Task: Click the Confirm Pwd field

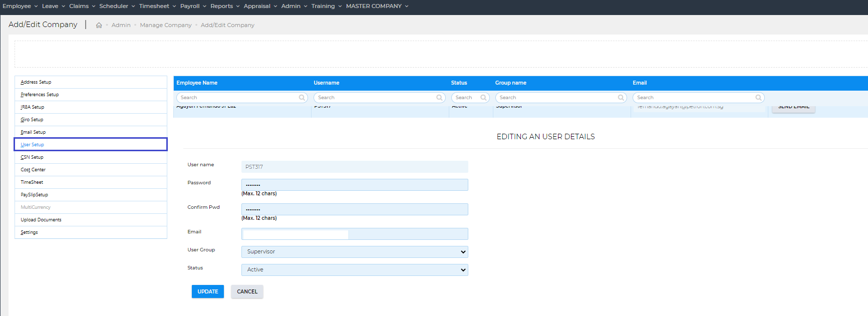Action: click(x=355, y=209)
